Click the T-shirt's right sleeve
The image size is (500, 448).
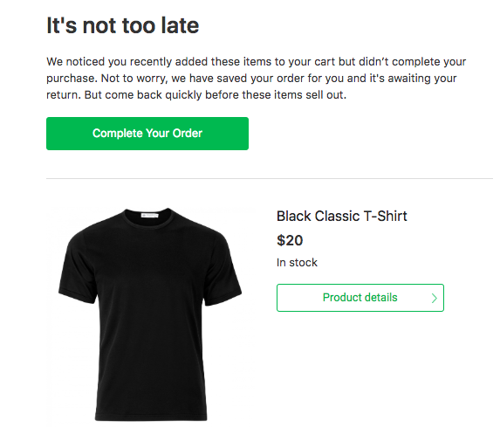coord(222,272)
